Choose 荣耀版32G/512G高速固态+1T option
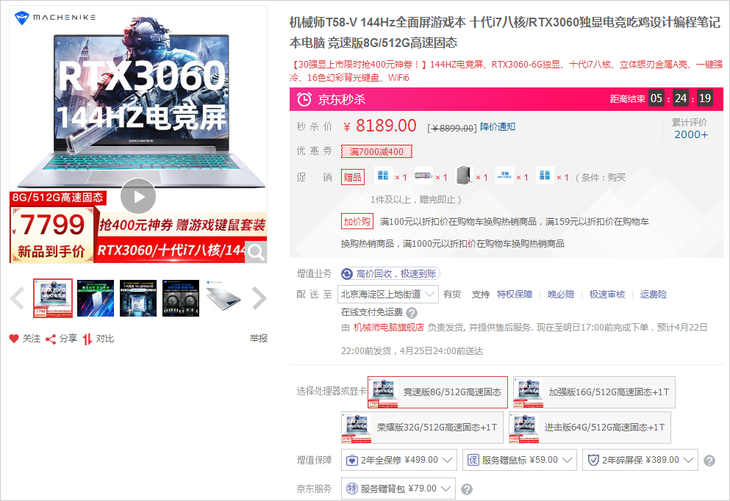This screenshot has width=730, height=501. coord(421,427)
